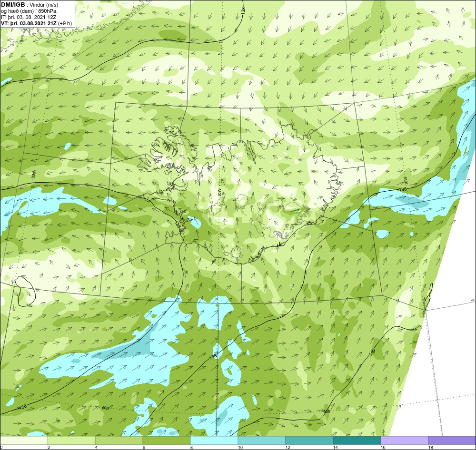The width and height of the screenshot is (476, 450).
Task: Click the 14–16 m/s dark teal swatch
Action: point(357,440)
